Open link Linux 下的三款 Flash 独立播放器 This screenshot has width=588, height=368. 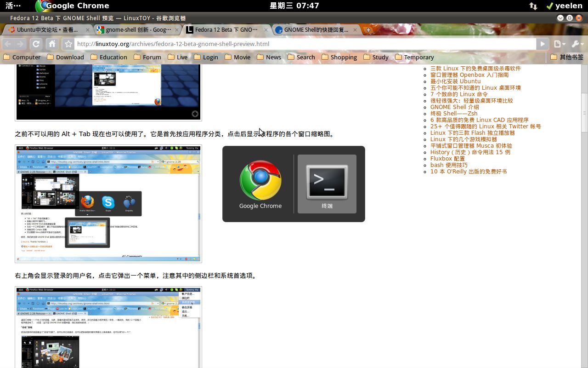(x=473, y=132)
